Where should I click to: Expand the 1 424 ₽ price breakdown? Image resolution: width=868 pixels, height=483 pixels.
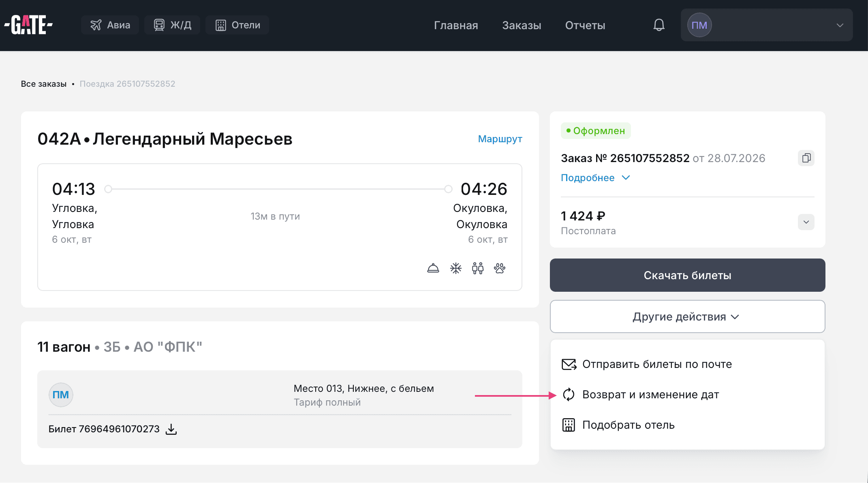[806, 222]
